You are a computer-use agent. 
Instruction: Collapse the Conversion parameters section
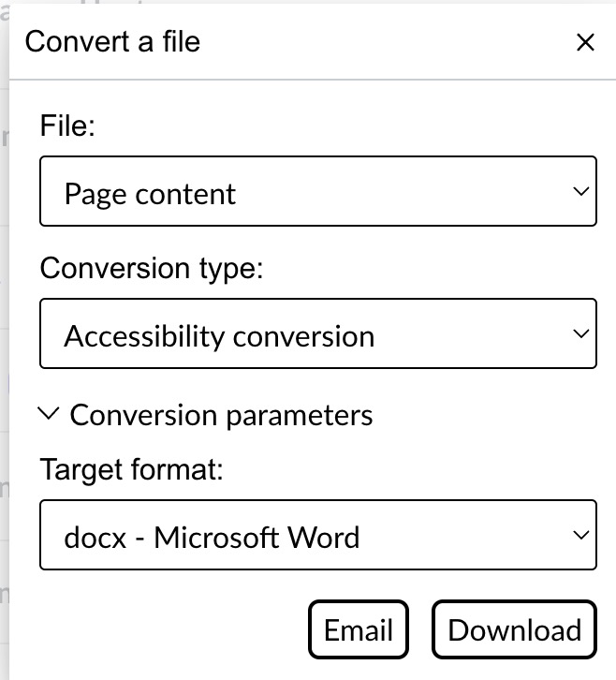(205, 415)
